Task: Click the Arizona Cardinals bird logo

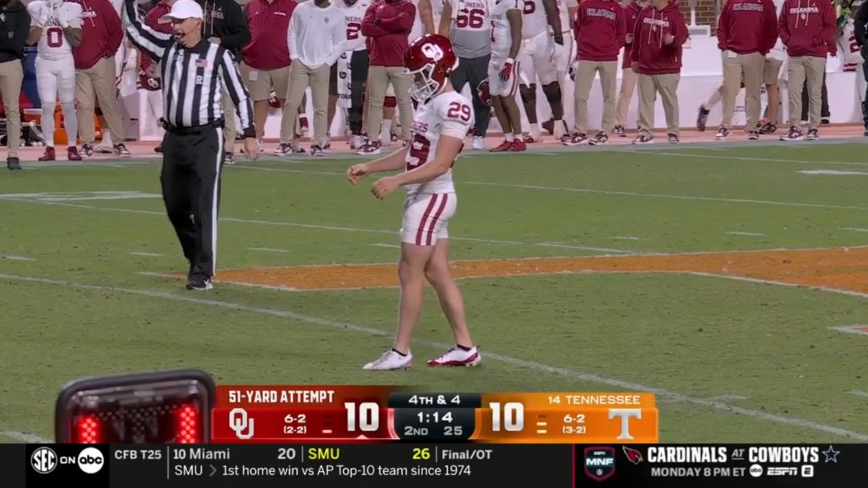Action: pyautogui.click(x=633, y=455)
